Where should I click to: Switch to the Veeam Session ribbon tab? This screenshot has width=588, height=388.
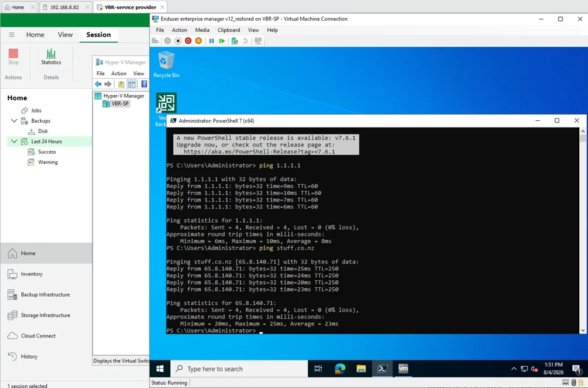tap(99, 34)
